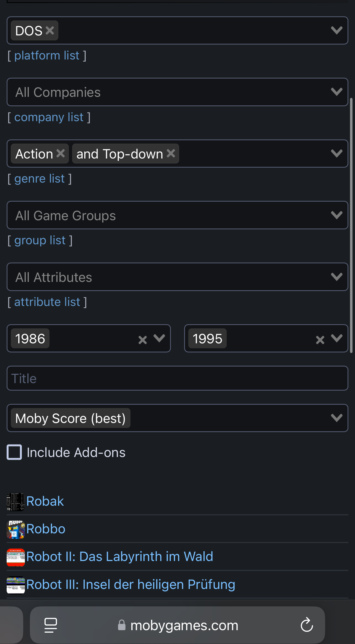Remove the Top-down genre tag
The width and height of the screenshot is (355, 644).
(x=171, y=153)
